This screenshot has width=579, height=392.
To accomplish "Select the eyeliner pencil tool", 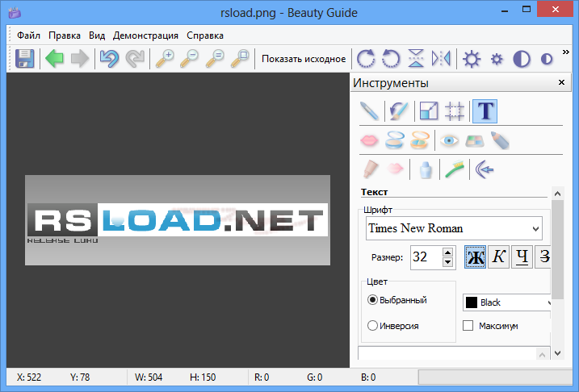I will pyautogui.click(x=500, y=140).
